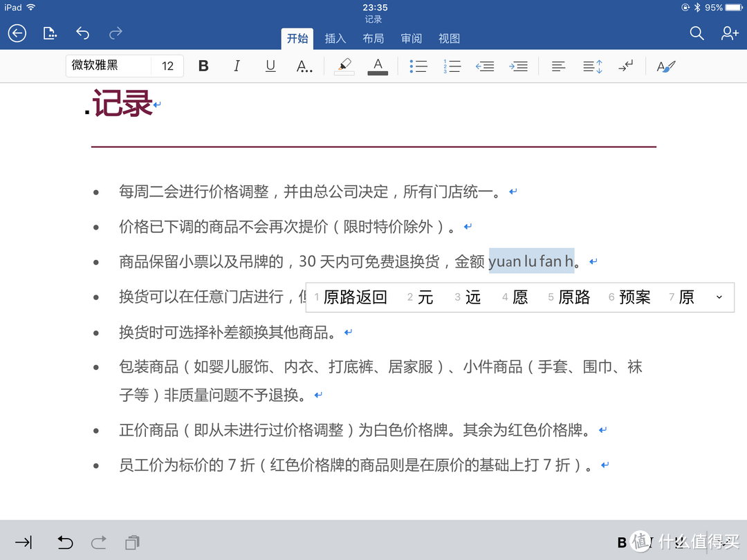The width and height of the screenshot is (747, 560).
Task: Tap document title 记录 in header
Action: tap(373, 19)
